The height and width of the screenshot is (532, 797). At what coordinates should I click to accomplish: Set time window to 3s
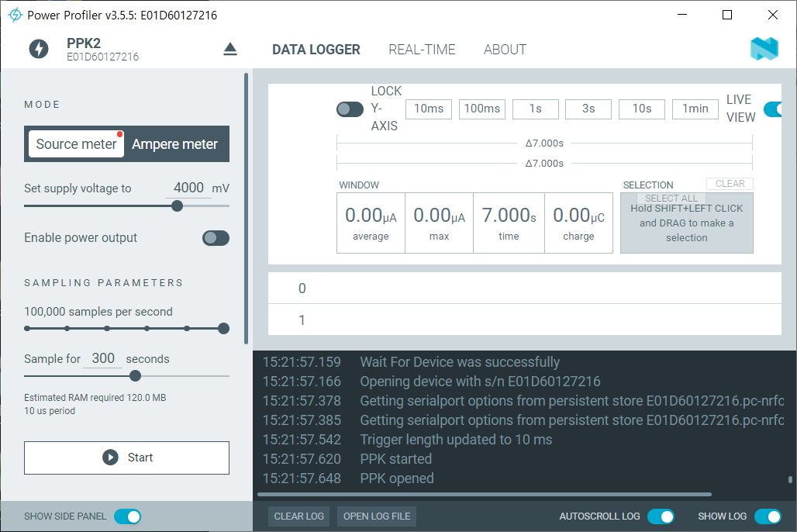[588, 109]
